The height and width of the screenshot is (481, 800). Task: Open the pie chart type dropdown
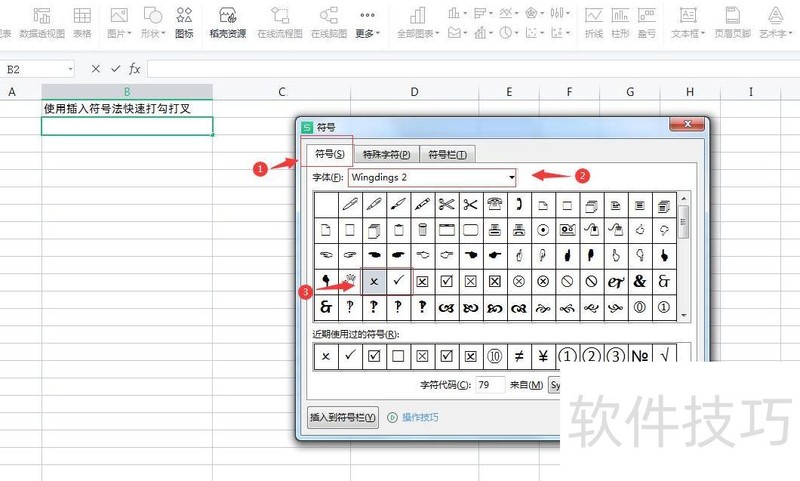[x=509, y=33]
